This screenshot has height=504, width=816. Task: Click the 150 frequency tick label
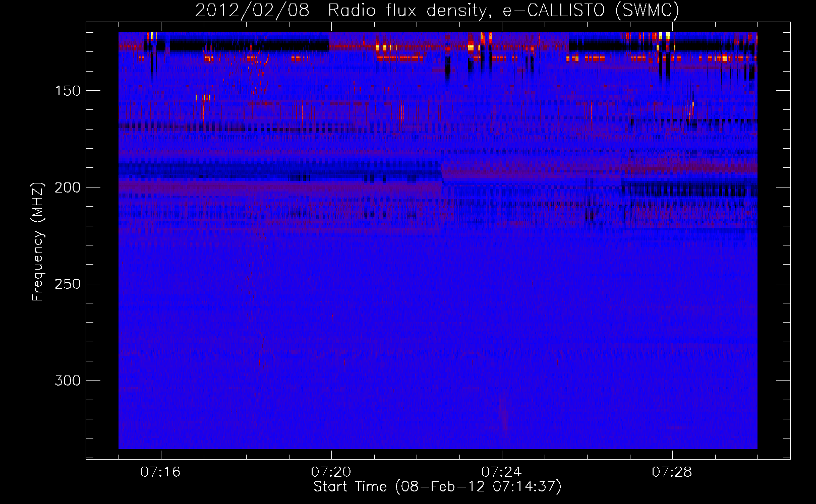tap(67, 91)
